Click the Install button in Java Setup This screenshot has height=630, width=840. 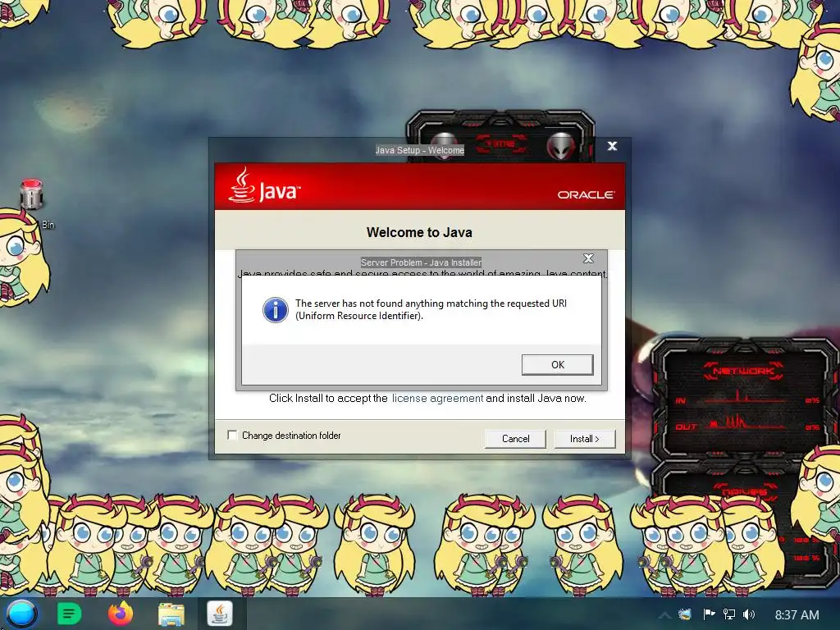(584, 439)
